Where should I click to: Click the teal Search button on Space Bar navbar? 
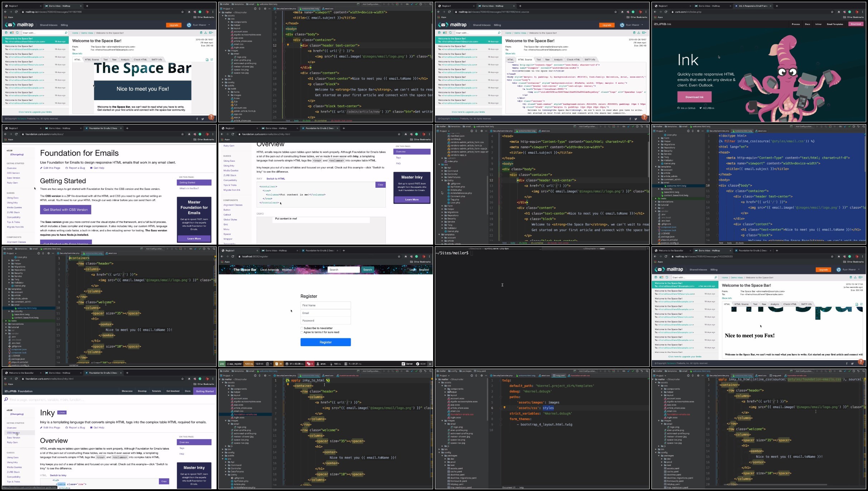[x=368, y=270]
